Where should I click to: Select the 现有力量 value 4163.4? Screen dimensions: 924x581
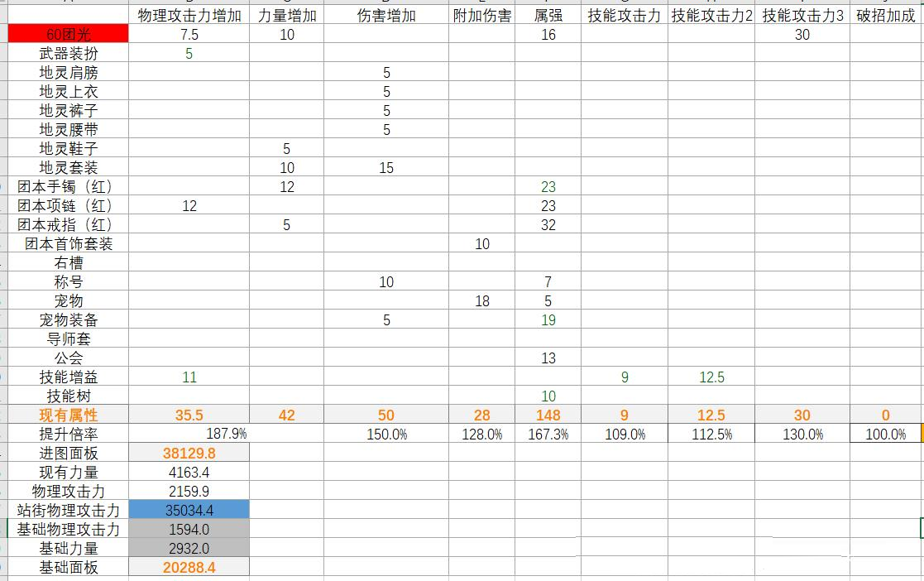pos(189,472)
